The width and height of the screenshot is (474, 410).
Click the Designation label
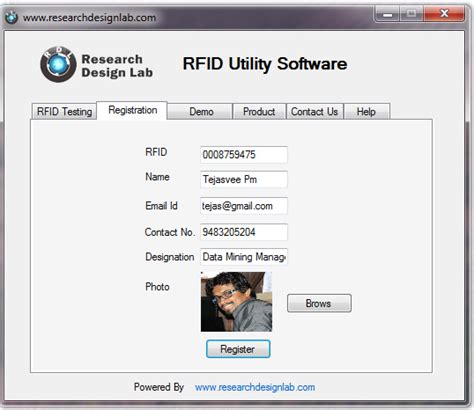170,257
